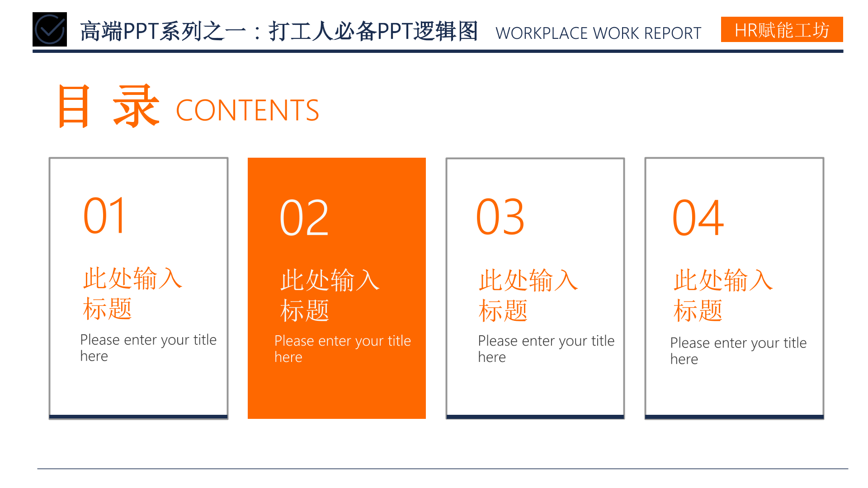The image size is (868, 488).
Task: Select the number 01 in first card
Action: [x=104, y=216]
